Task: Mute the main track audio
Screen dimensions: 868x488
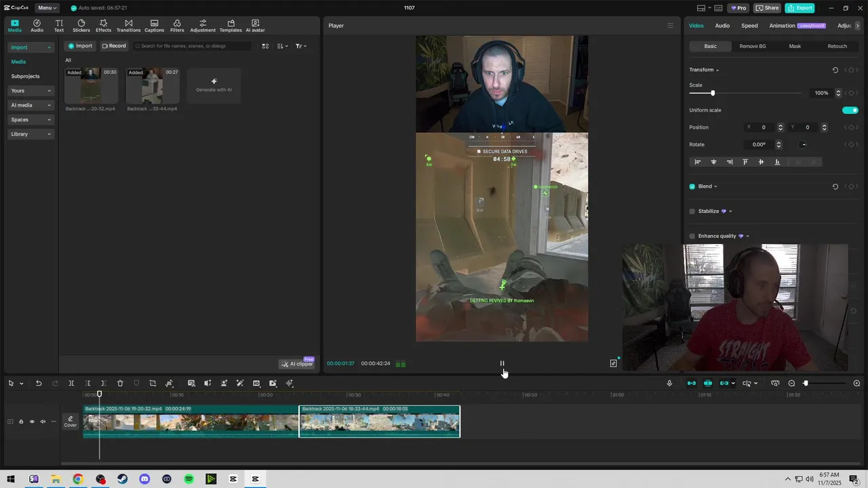Action: (43, 422)
